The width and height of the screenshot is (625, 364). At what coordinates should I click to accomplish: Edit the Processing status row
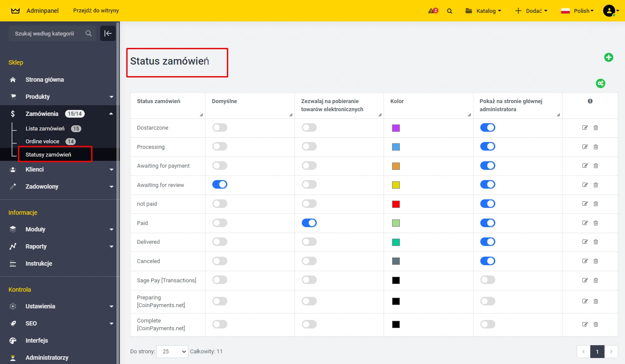(x=585, y=147)
